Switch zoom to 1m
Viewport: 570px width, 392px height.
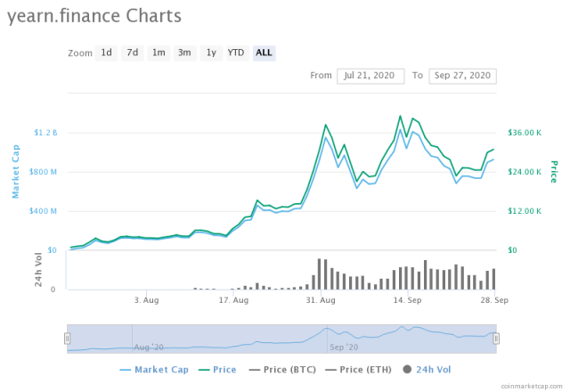coord(159,53)
